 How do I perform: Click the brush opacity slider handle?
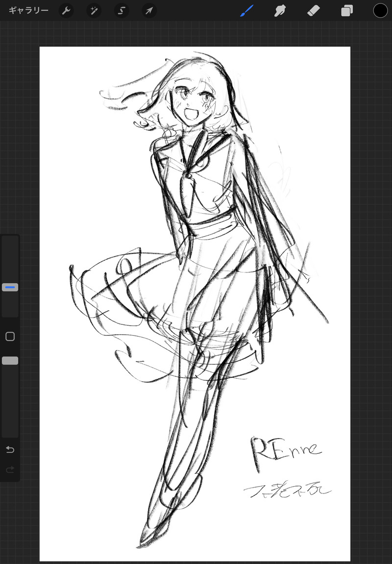coord(10,361)
